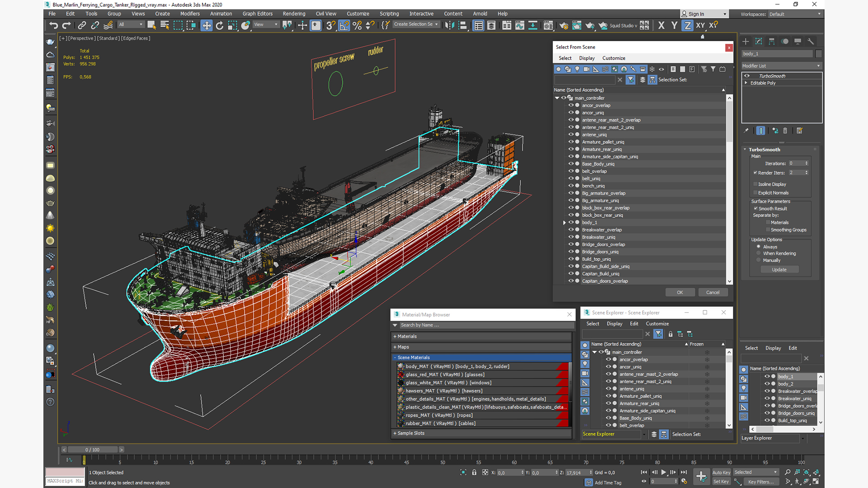Restrict to X axis button
Image resolution: width=868 pixels, height=488 pixels.
point(661,25)
